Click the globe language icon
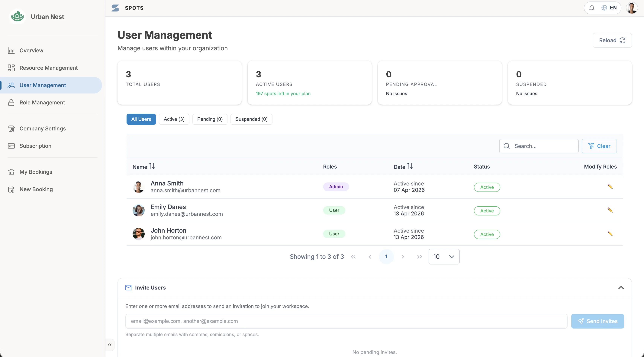 tap(604, 8)
